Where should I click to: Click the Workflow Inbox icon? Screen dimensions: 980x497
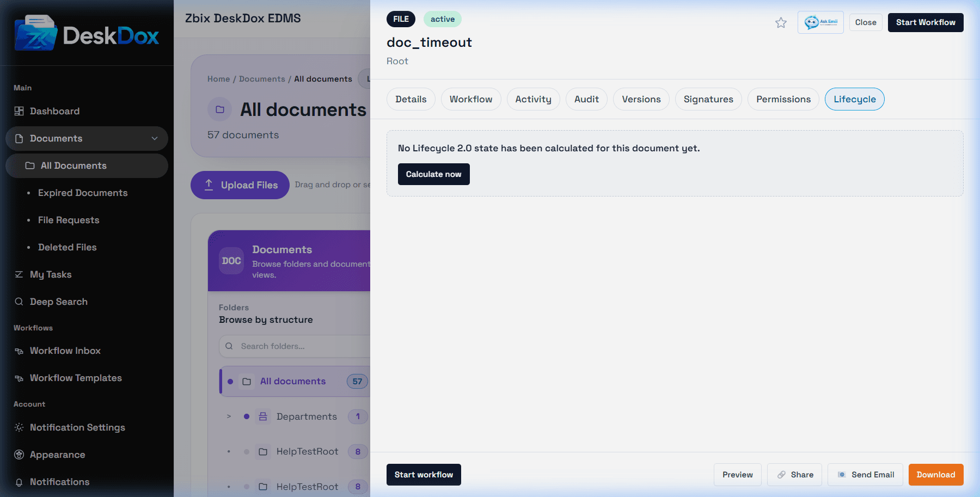(19, 351)
